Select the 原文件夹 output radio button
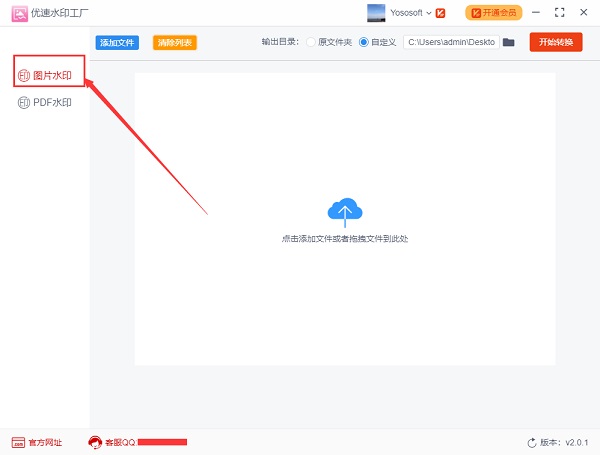The width and height of the screenshot is (600, 455). [x=312, y=43]
